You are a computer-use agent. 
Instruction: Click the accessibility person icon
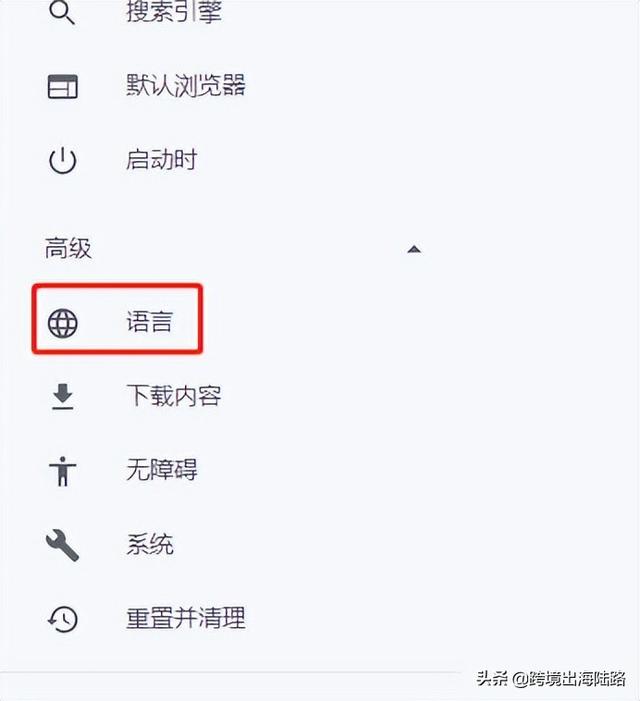[63, 471]
